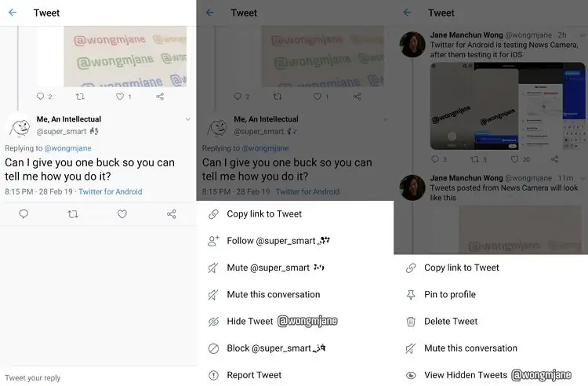Open the Twitter for Android source link

coord(111,191)
